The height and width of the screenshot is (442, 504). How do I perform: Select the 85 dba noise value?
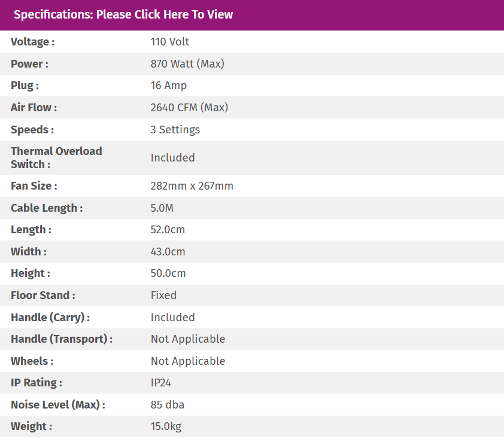click(x=168, y=405)
